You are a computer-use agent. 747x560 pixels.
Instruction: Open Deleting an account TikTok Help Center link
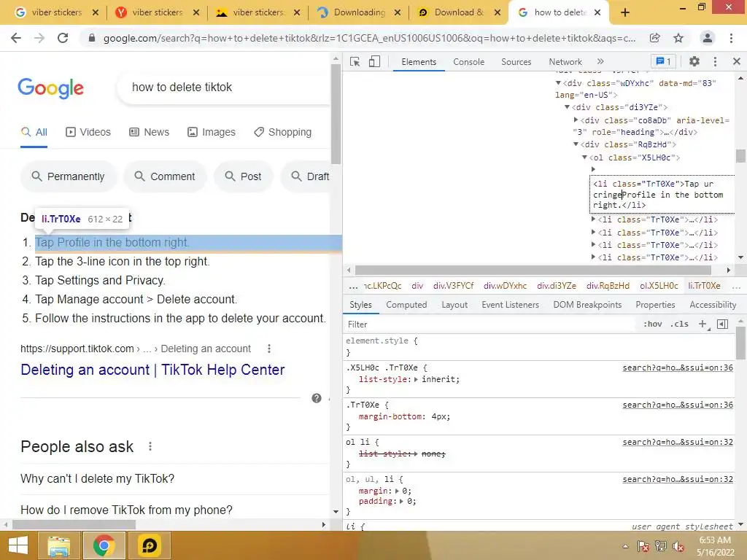(x=152, y=370)
